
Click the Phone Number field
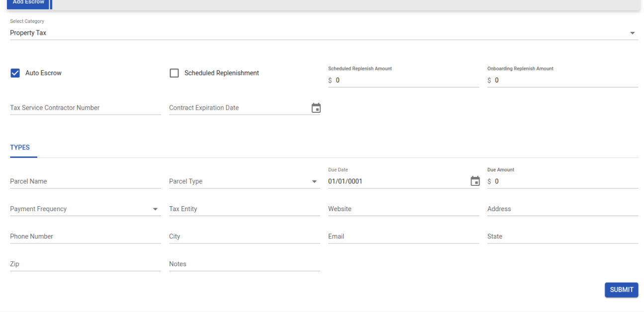point(85,236)
